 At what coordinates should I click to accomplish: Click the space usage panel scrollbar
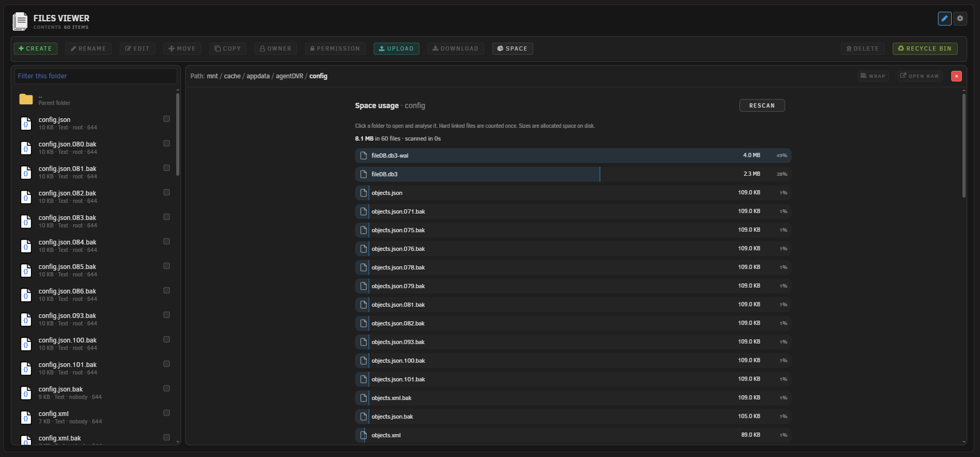click(964, 146)
